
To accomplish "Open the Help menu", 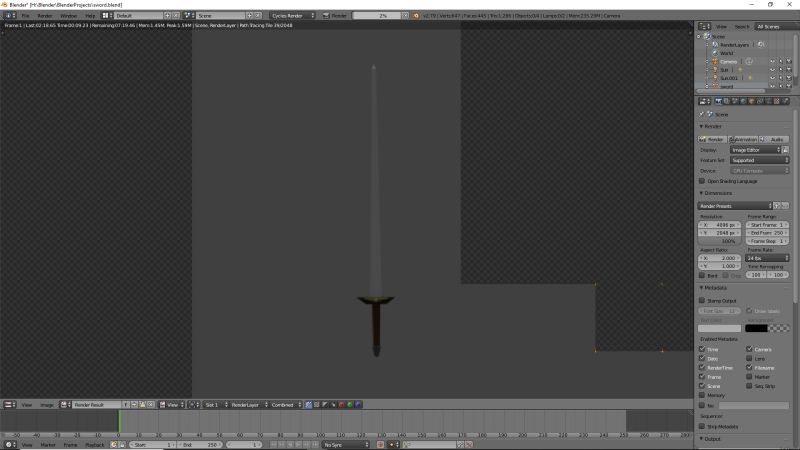I will click(x=90, y=16).
